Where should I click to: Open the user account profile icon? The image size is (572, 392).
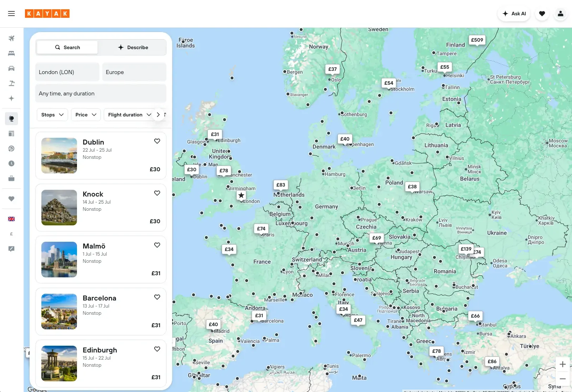561,14
